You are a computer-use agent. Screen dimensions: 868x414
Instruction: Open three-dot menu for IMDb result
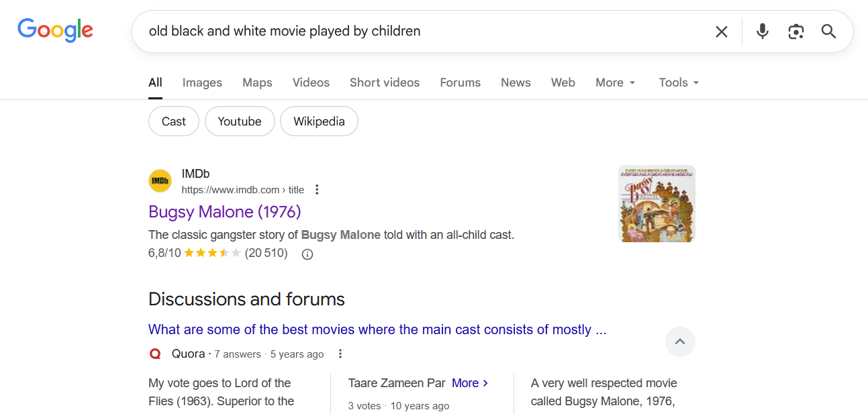[318, 190]
